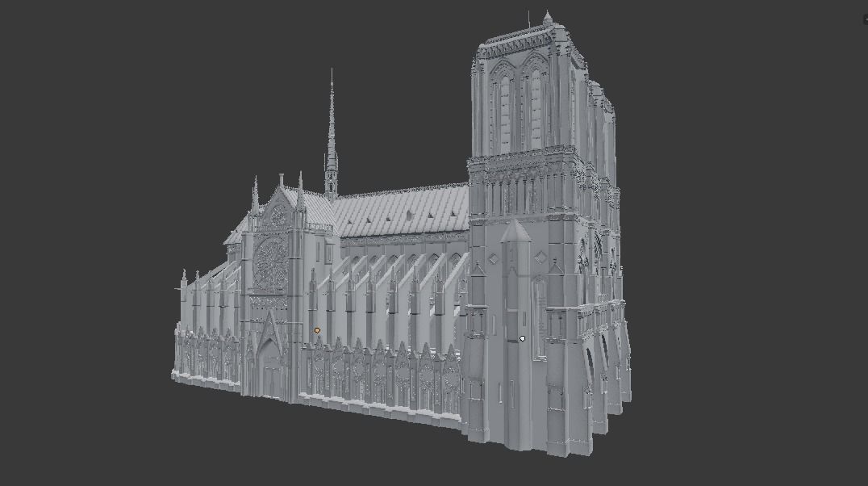
Task: Click the sloped roof of the nave
Action: pyautogui.click(x=402, y=212)
